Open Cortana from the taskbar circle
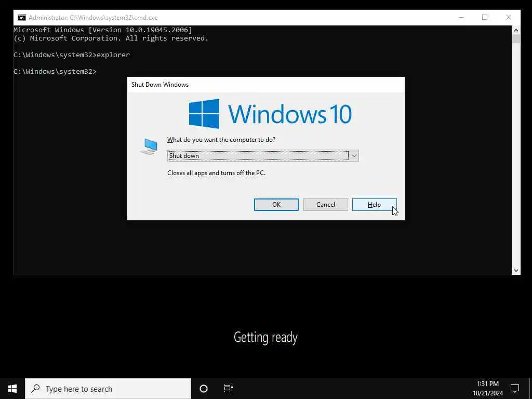 pos(204,389)
